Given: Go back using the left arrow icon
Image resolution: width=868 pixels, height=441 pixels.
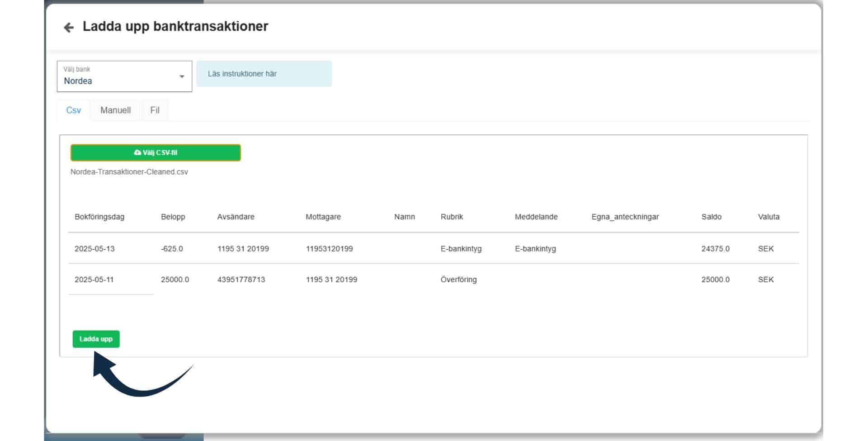Looking at the screenshot, I should coord(69,28).
